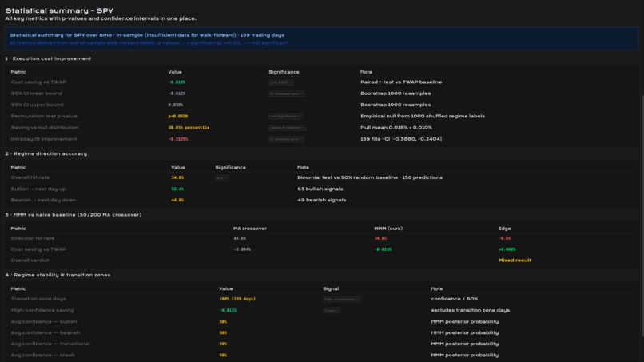Click the yellow 44.9% value
The image size is (644, 362).
tap(177, 200)
